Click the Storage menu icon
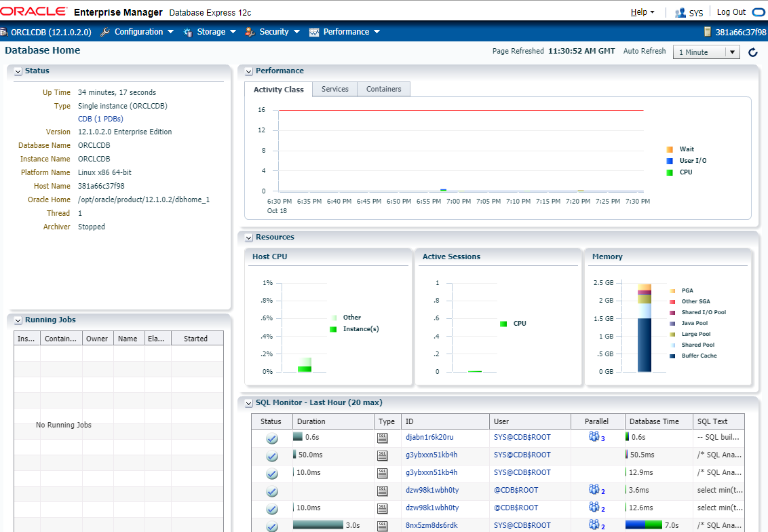 pyautogui.click(x=188, y=33)
